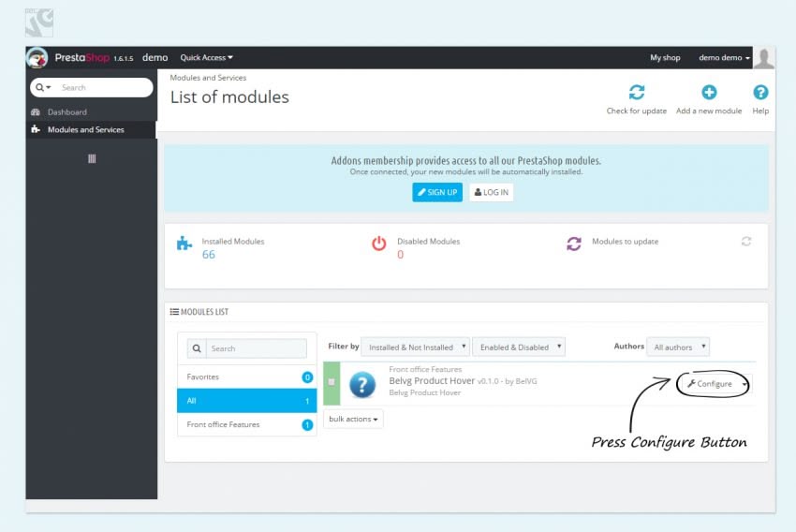Select Front office Features category
Viewport: 796px width, 532px height.
coord(246,424)
